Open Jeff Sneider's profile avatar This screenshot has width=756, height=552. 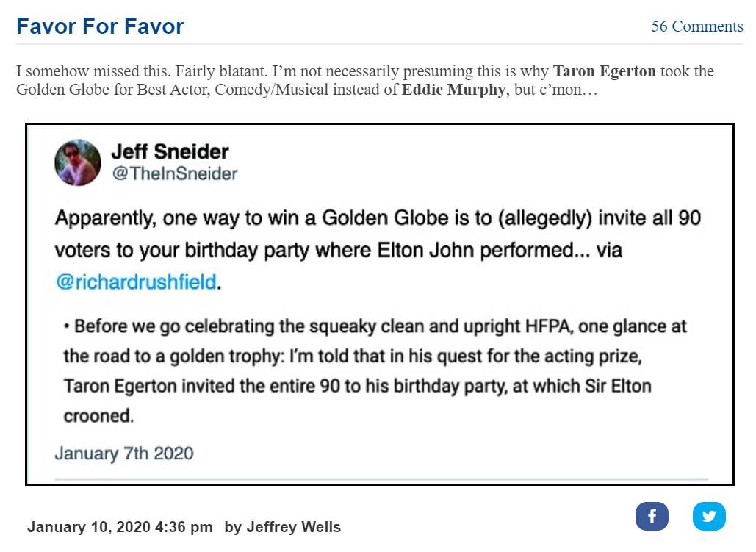click(x=78, y=162)
